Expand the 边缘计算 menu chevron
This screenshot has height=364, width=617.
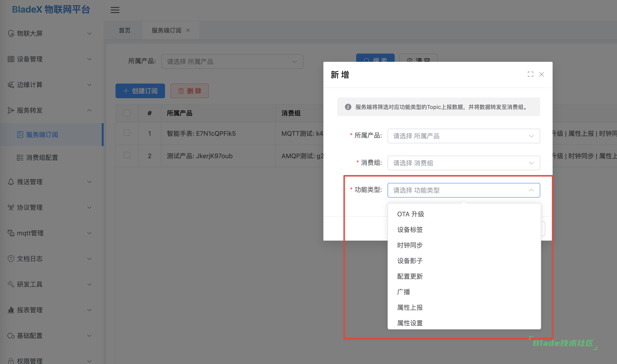coord(90,85)
